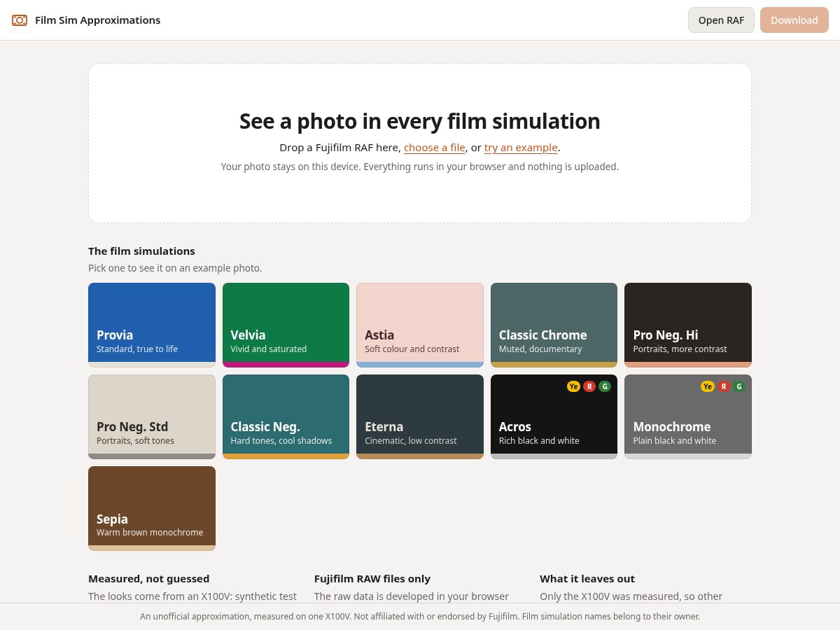The image size is (840, 630).
Task: Select red filter on Acros card
Action: coord(589,386)
